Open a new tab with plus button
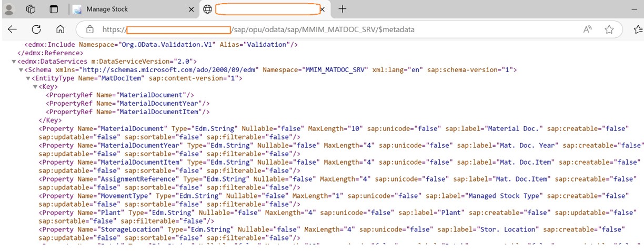The height and width of the screenshot is (251, 644). (343, 9)
